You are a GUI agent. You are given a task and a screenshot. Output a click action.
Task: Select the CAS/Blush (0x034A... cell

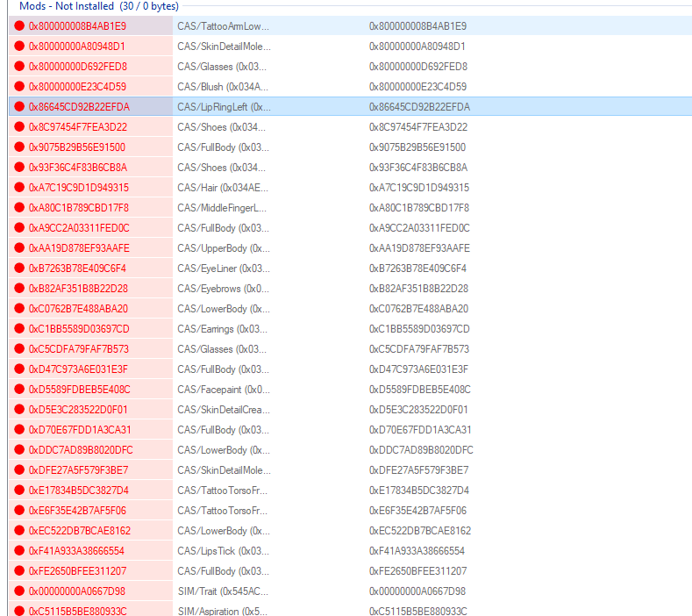pos(223,87)
